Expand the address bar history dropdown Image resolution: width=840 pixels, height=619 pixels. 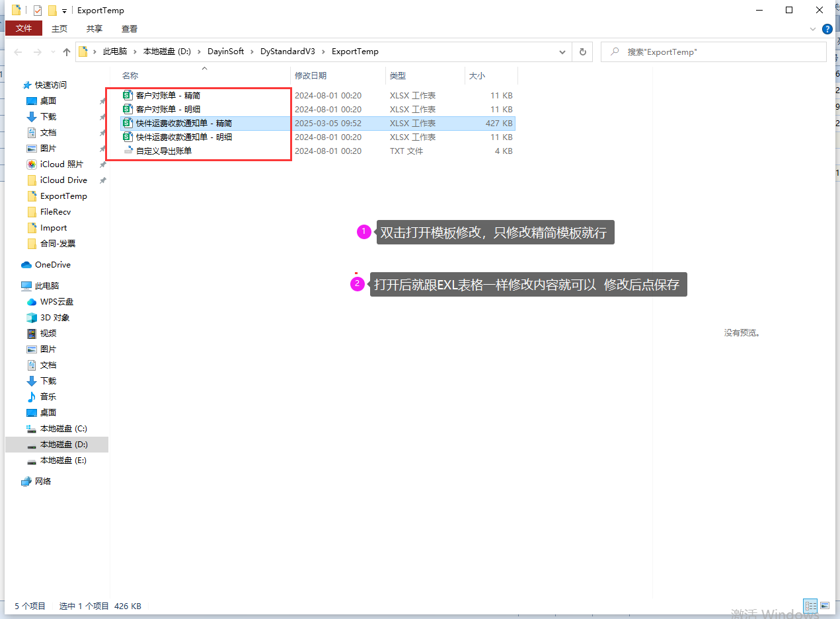[562, 52]
